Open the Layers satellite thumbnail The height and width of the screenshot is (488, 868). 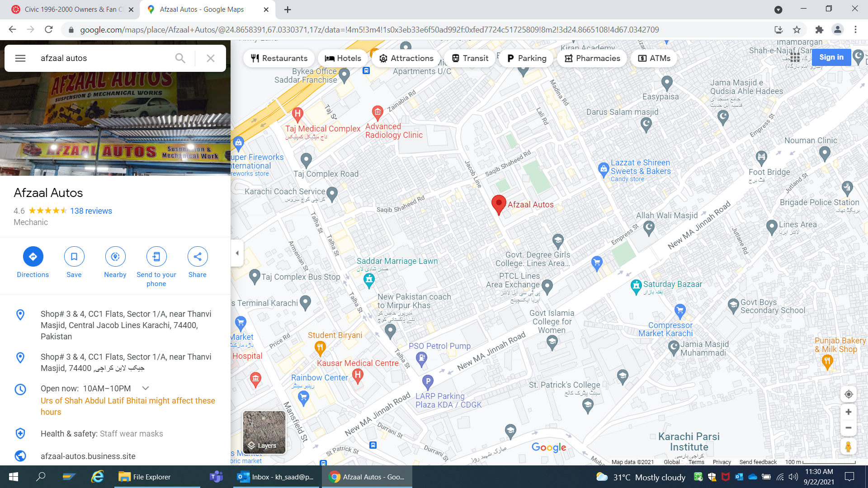click(x=264, y=432)
